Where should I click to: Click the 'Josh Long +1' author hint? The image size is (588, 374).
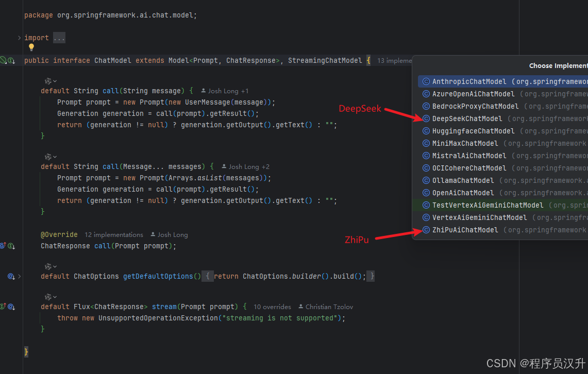point(225,91)
